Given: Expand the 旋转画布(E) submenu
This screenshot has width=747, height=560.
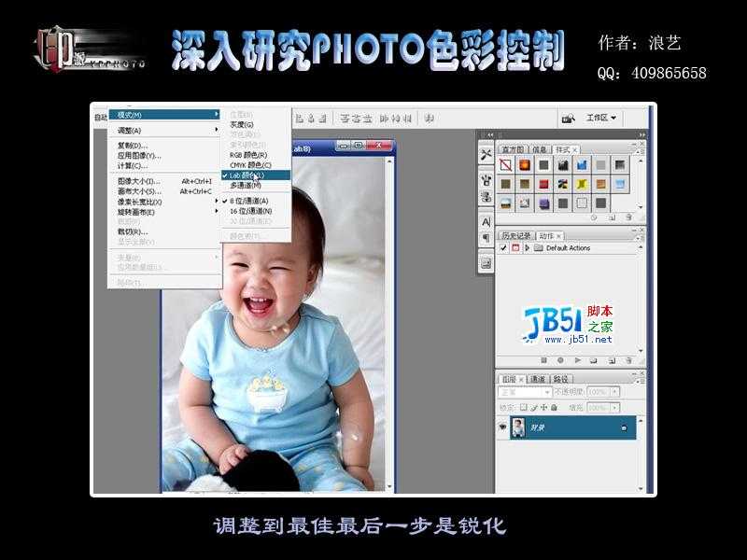Looking at the screenshot, I should pyautogui.click(x=165, y=212).
